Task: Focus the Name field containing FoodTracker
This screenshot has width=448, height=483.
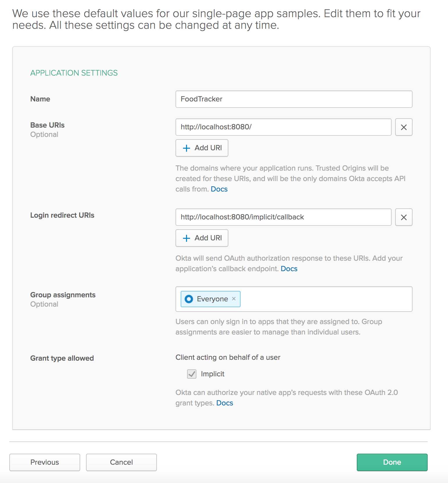Action: pyautogui.click(x=293, y=99)
